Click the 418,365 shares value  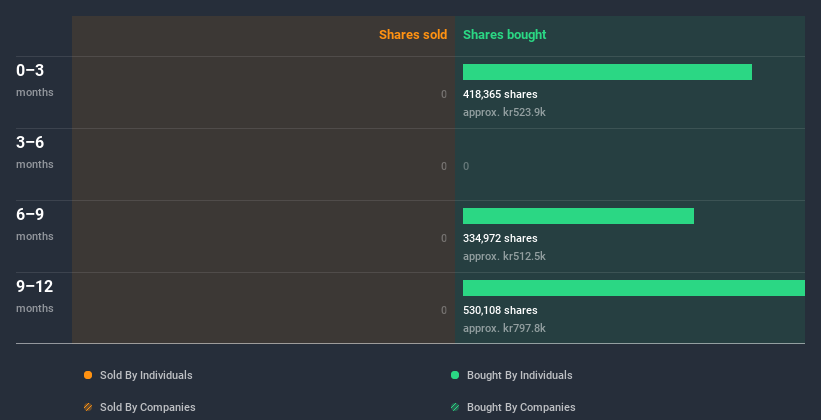click(500, 94)
